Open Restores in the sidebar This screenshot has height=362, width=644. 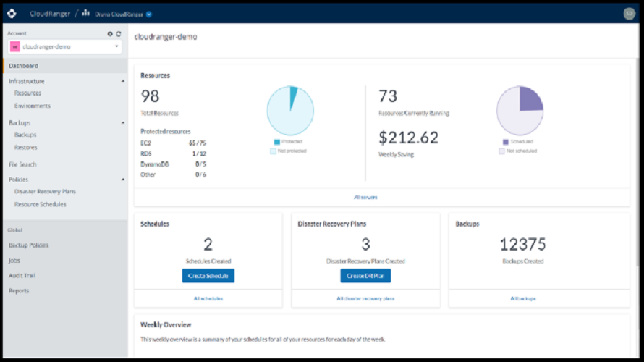(x=26, y=148)
